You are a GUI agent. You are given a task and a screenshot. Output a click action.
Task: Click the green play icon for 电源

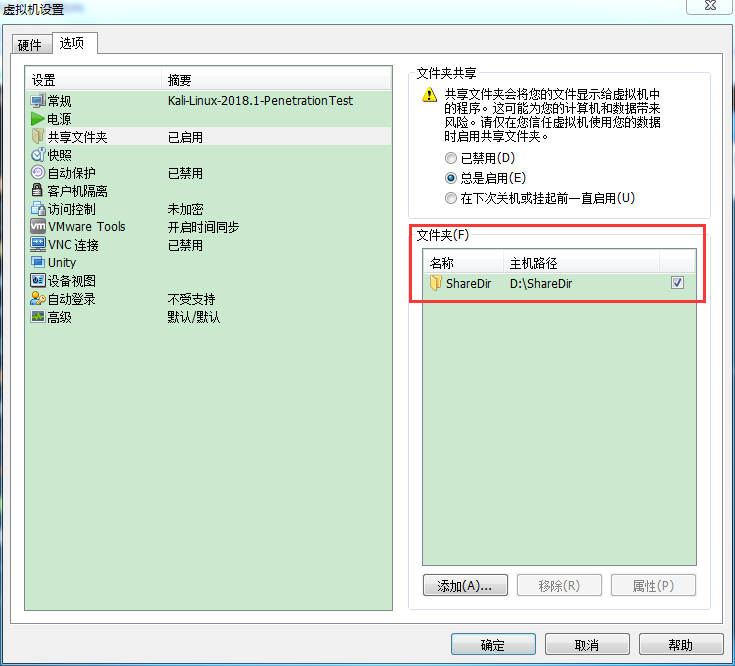click(x=38, y=119)
